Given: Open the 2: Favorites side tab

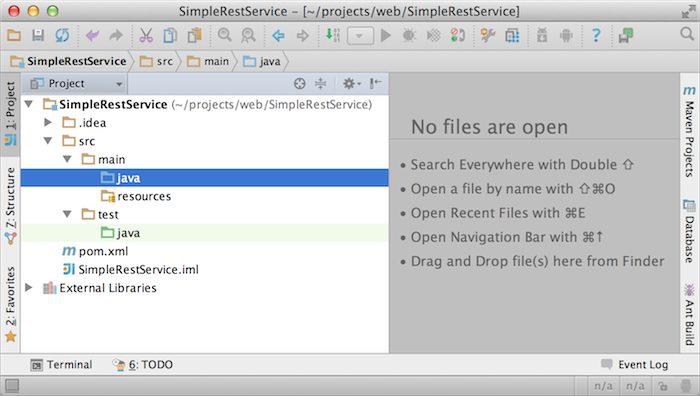Looking at the screenshot, I should pyautogui.click(x=10, y=304).
